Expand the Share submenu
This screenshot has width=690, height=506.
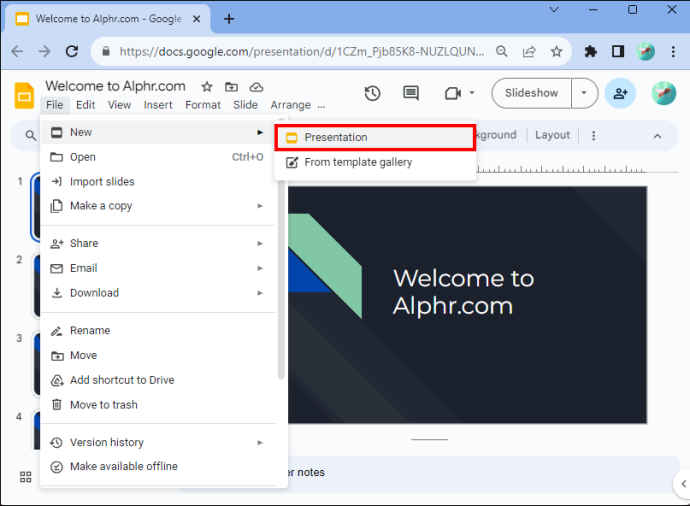(158, 243)
